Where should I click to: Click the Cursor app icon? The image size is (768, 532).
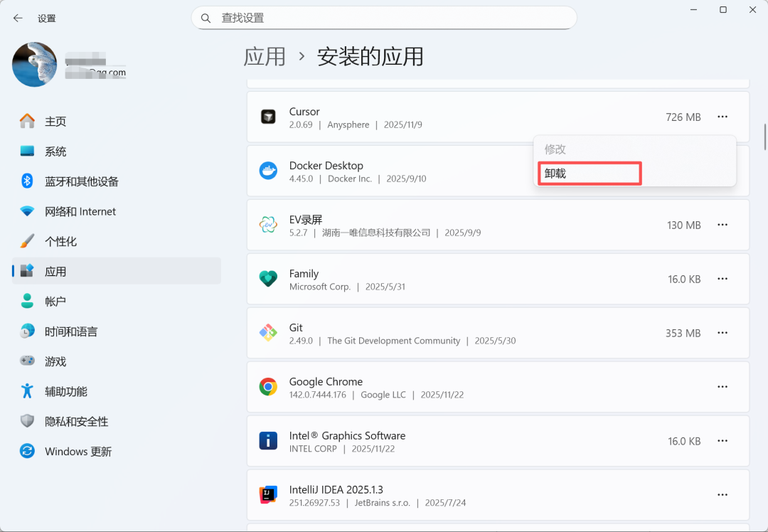point(268,117)
